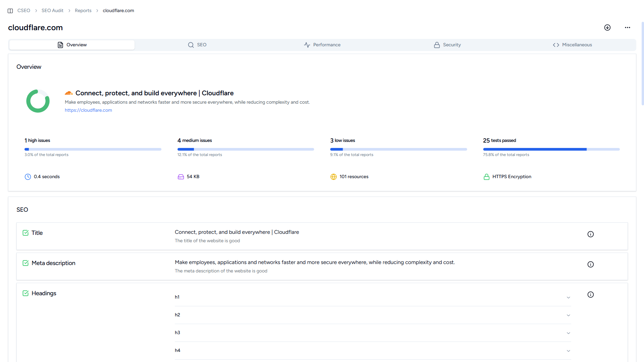Click the Headings check mark
Viewport: 644px width, 362px height.
tap(26, 293)
